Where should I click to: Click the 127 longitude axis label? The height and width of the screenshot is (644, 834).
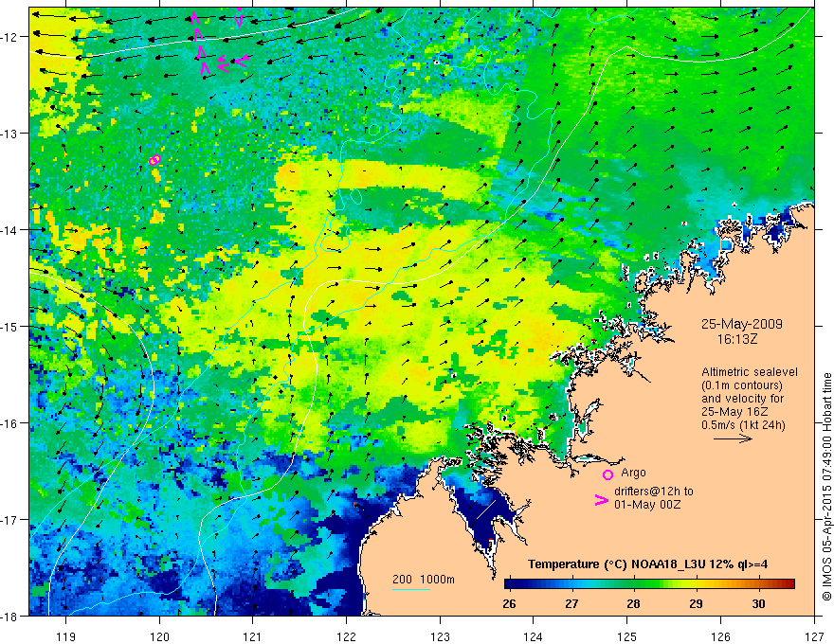(814, 636)
